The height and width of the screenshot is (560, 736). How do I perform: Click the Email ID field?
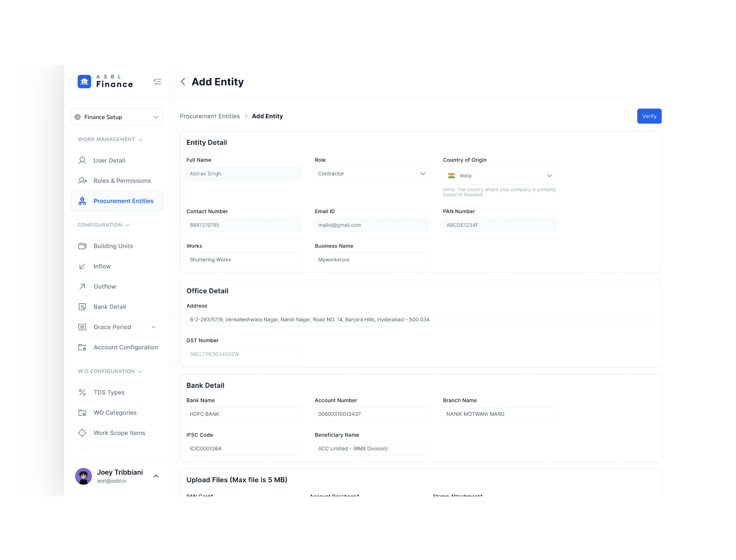tap(372, 225)
